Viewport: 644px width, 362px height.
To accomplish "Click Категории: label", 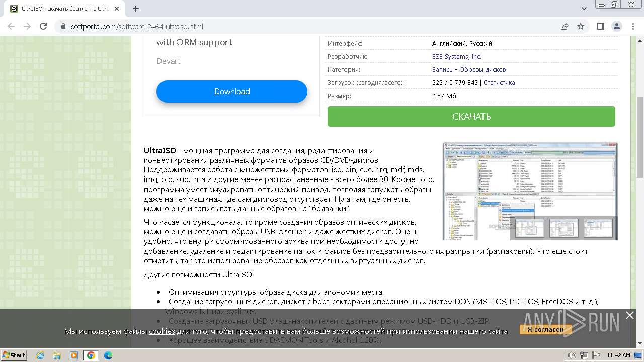I will pyautogui.click(x=344, y=69).
